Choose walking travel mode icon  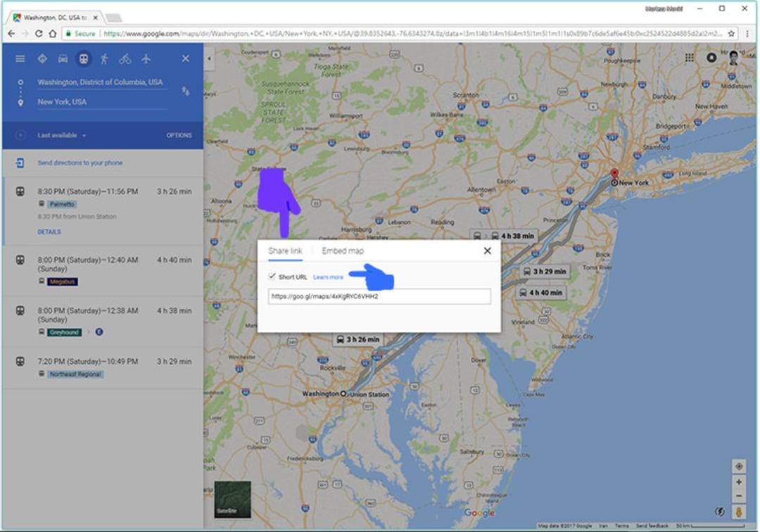click(104, 58)
